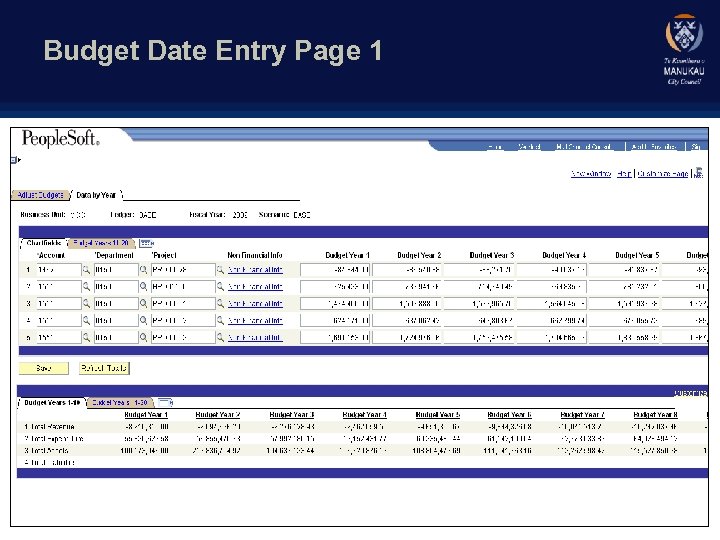720x540 pixels.
Task: Click the Refresh Totals button
Action: click(104, 368)
